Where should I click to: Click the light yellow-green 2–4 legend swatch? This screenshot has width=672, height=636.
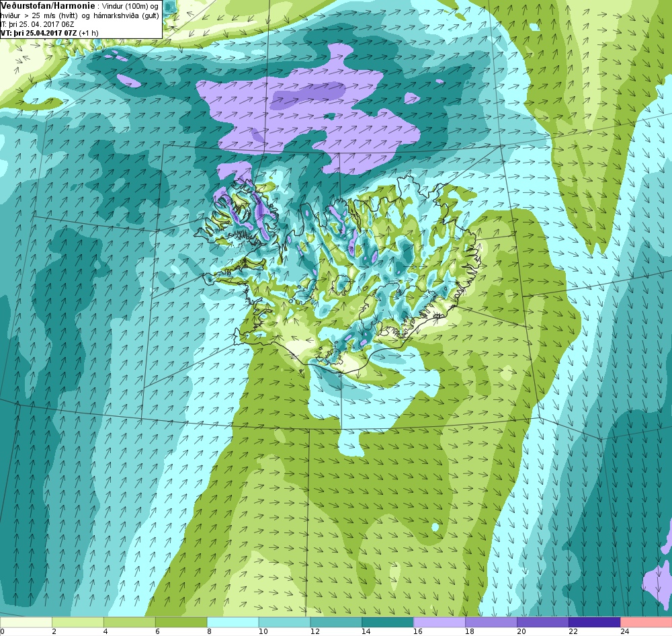77,622
